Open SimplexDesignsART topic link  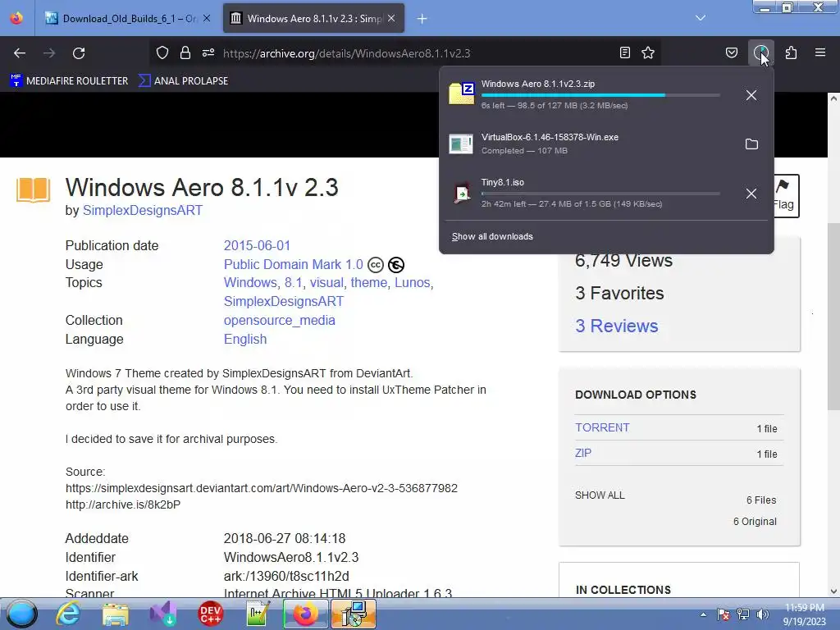pos(284,302)
